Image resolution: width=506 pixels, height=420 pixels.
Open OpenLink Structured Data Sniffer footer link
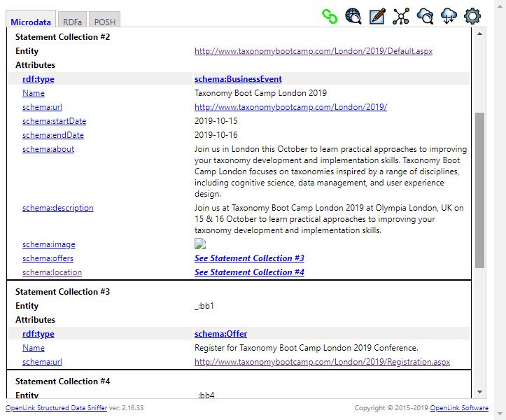click(x=56, y=407)
